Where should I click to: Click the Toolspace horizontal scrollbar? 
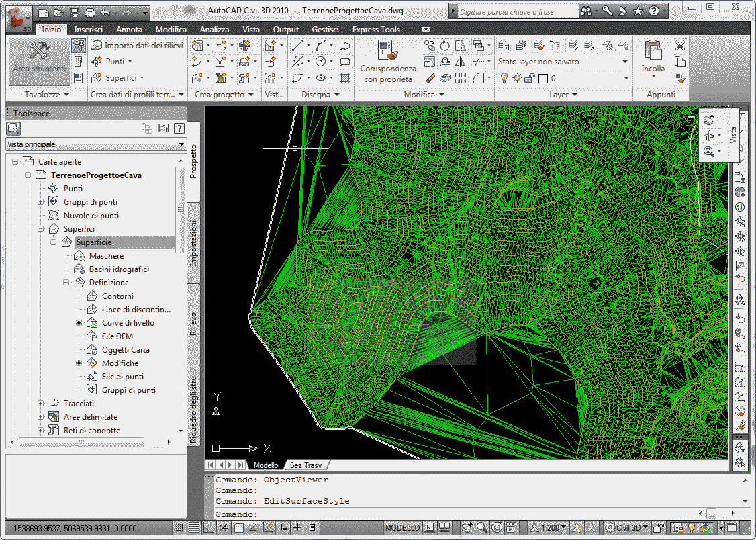pos(81,442)
